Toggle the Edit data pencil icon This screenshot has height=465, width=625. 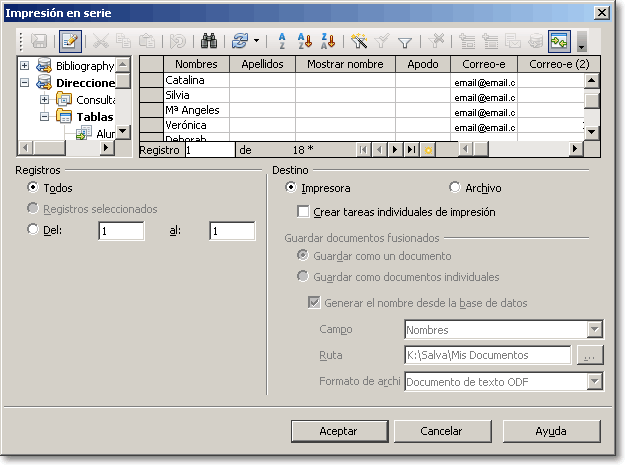[x=70, y=41]
